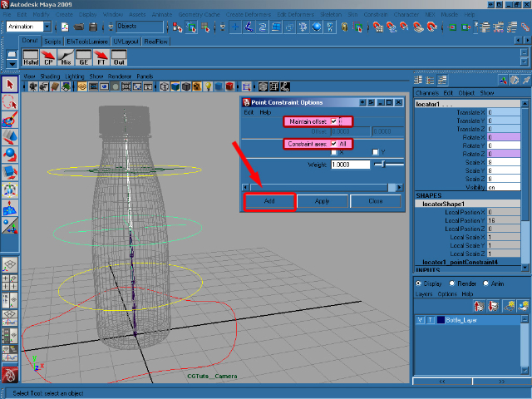
Task: Click options dialog scroll right arrow
Action: coord(399,187)
